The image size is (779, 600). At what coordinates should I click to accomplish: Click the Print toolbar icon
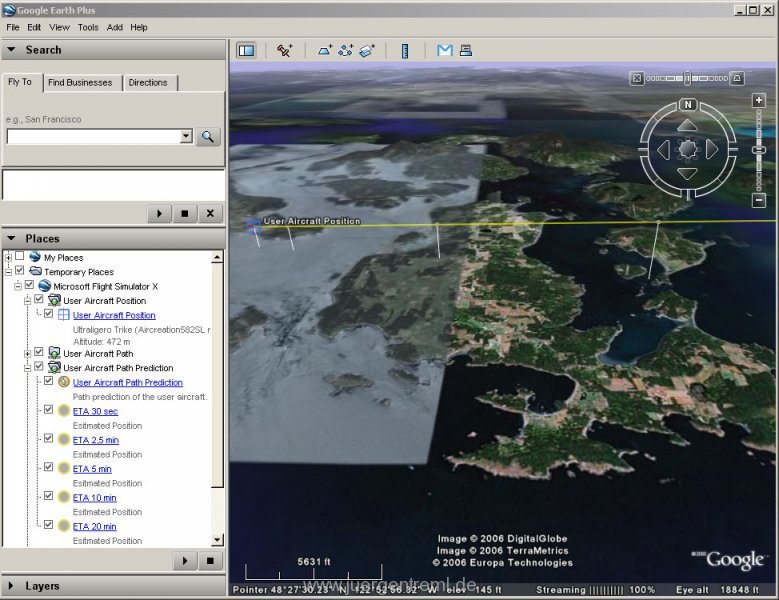coord(466,50)
